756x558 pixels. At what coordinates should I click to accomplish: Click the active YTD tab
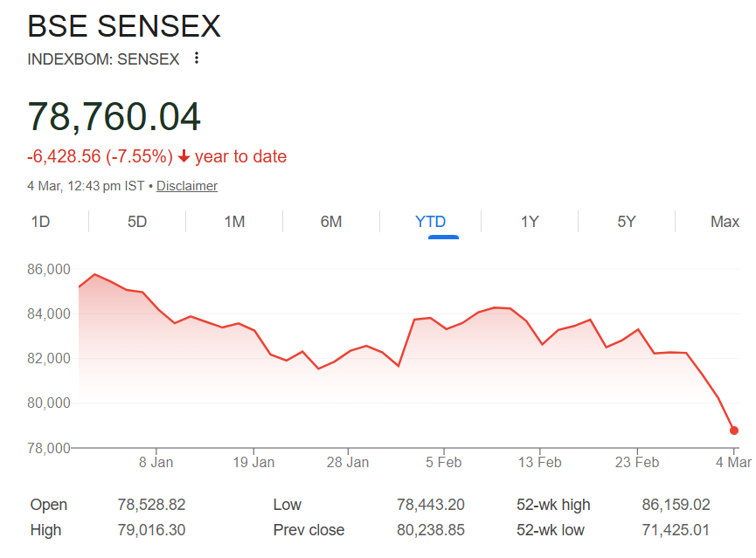click(x=429, y=222)
